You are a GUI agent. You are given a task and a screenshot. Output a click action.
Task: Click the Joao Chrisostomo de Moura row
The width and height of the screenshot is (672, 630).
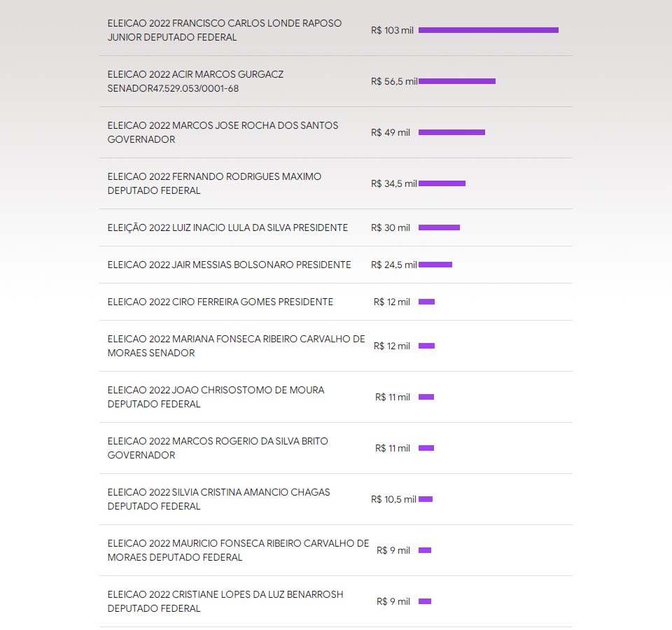[216, 397]
